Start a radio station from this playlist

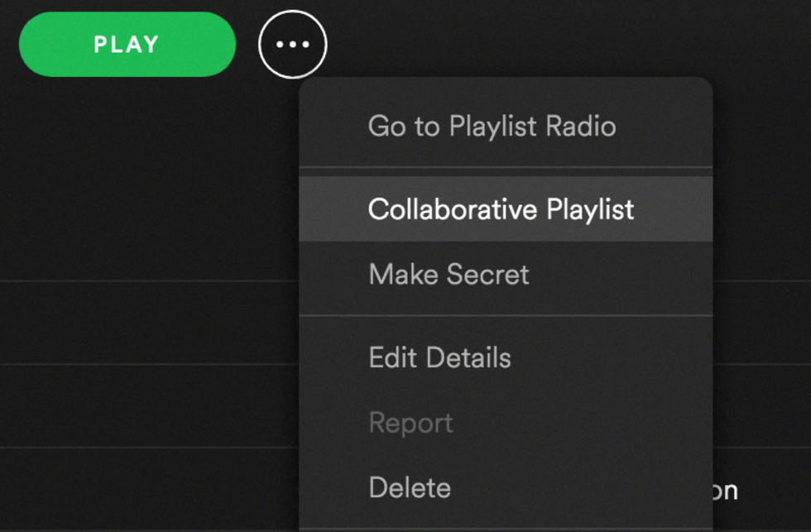click(492, 127)
